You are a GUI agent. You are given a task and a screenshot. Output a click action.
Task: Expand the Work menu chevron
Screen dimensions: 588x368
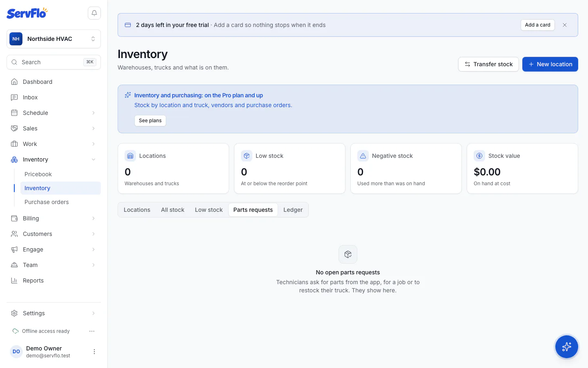(94, 144)
